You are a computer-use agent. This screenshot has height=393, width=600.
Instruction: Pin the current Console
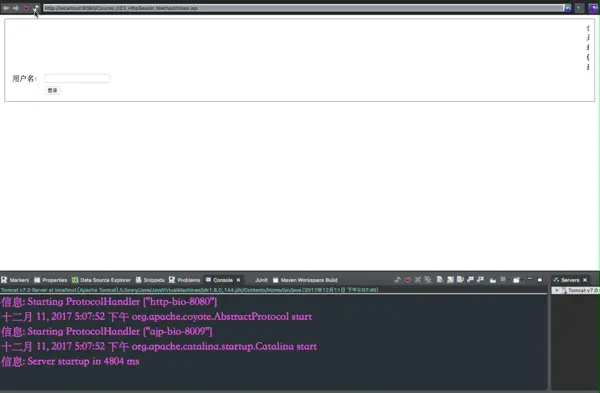click(493, 280)
